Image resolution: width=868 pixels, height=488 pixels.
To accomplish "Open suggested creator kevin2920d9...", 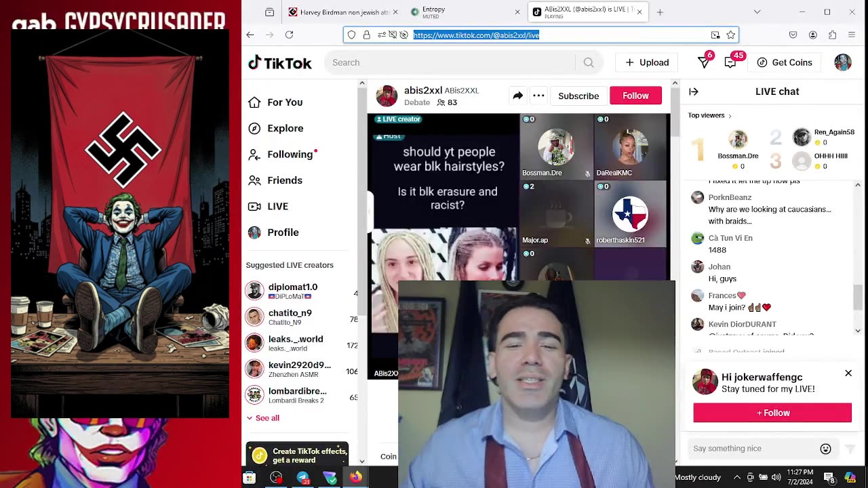I will click(301, 369).
